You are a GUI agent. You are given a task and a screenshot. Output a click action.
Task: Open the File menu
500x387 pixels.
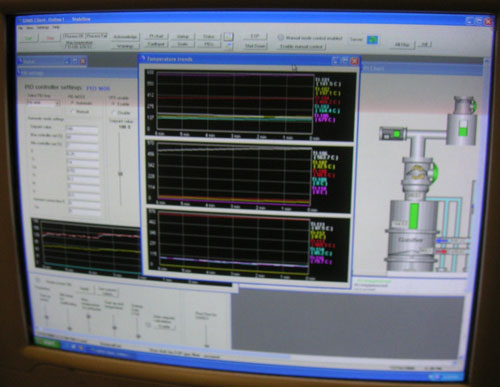[x=21, y=28]
